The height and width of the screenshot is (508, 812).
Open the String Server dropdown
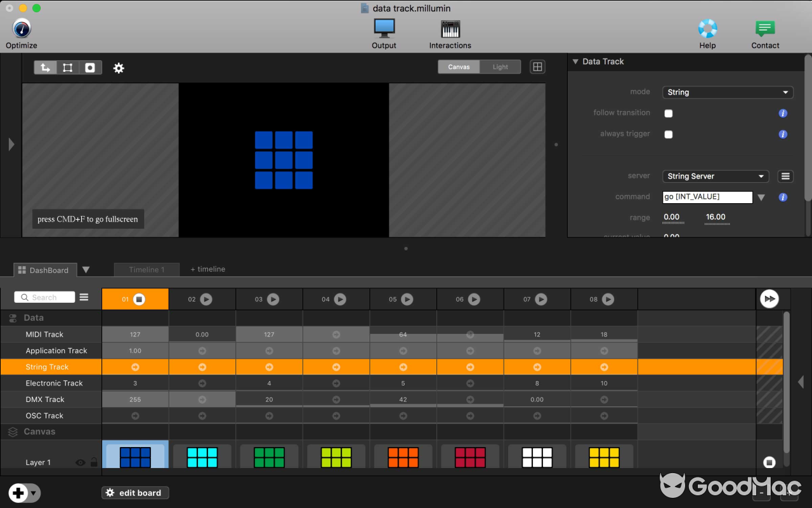coord(716,177)
